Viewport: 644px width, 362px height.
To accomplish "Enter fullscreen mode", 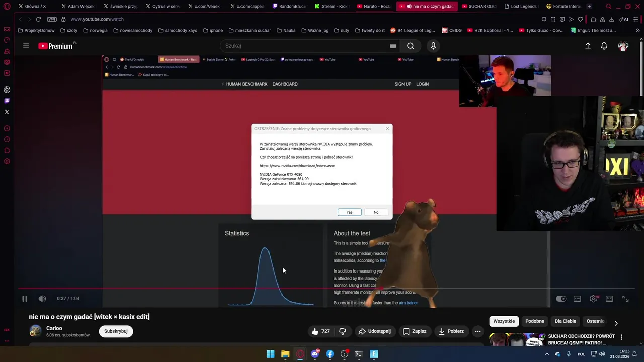I will point(625,299).
